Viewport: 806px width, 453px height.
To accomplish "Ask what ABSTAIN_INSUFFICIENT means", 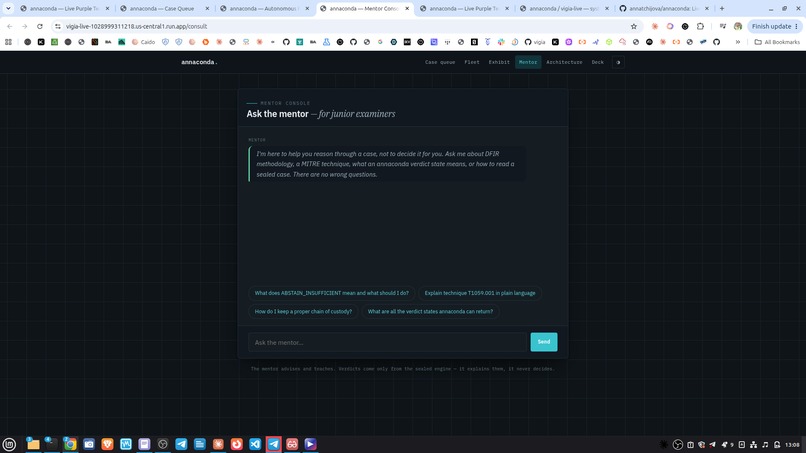I will [332, 293].
